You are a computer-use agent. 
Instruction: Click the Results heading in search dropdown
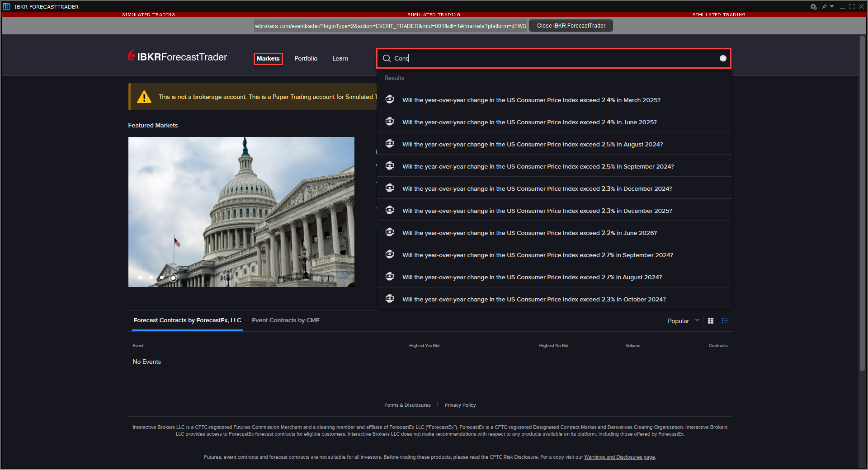tap(394, 78)
